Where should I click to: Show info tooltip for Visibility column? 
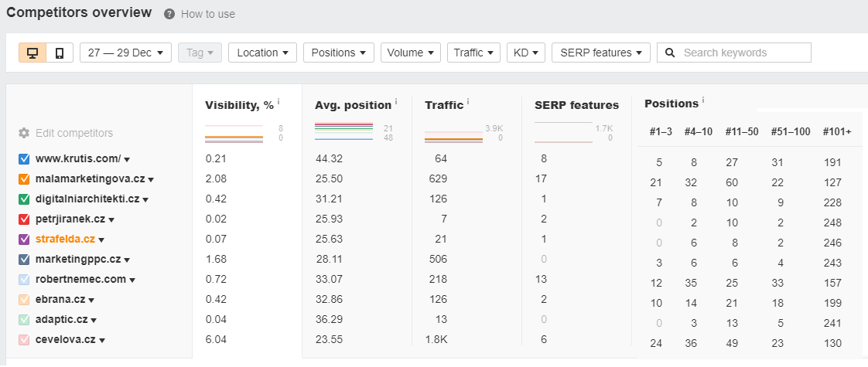(x=279, y=102)
